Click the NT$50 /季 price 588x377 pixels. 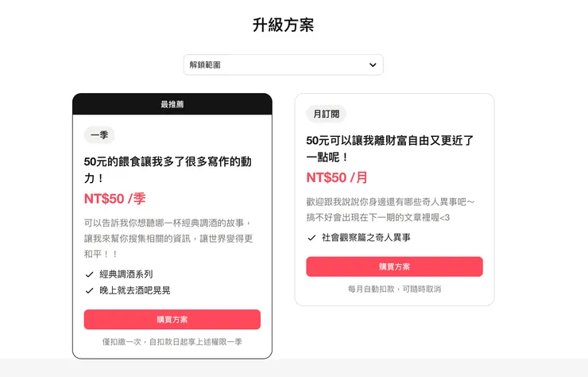point(114,199)
